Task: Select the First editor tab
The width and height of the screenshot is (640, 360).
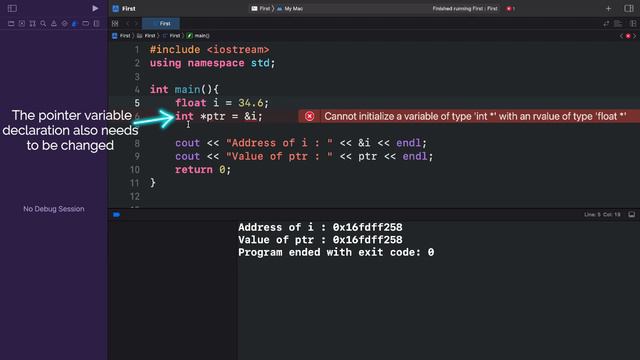Action: pyautogui.click(x=161, y=24)
